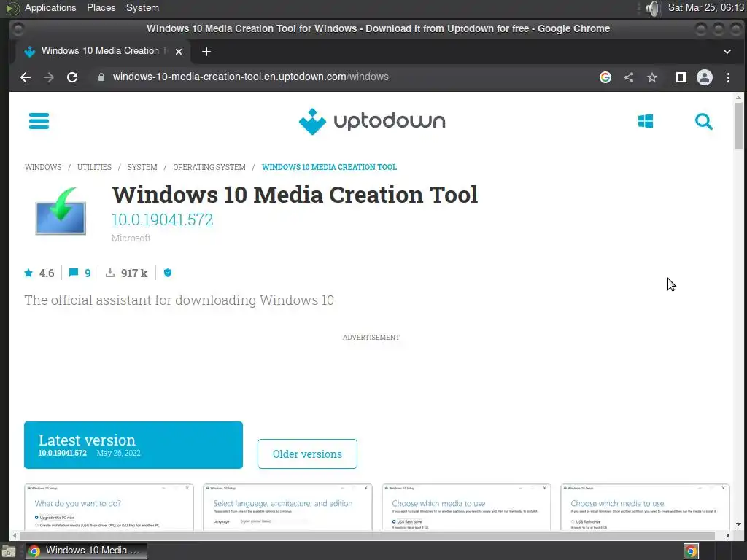
Task: Toggle the Chrome side panel
Action: click(x=681, y=77)
